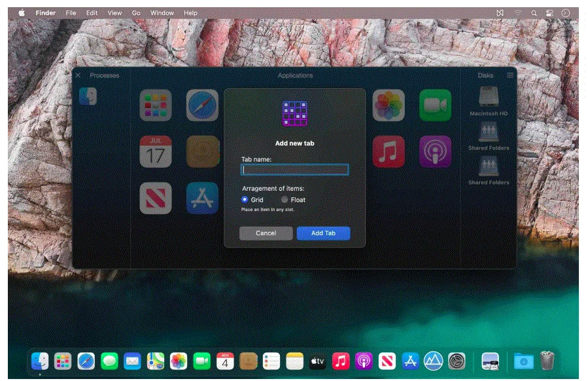
Task: Open Photos in the Applications panel
Action: coord(389,105)
